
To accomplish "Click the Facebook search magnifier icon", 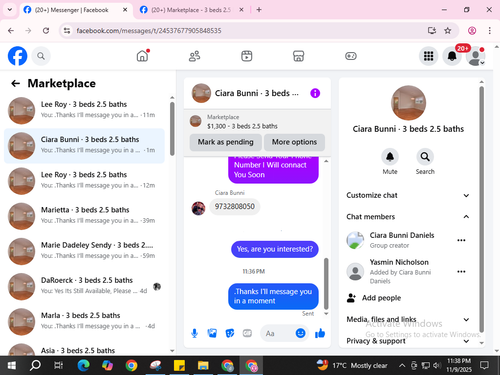I will pos(41,56).
